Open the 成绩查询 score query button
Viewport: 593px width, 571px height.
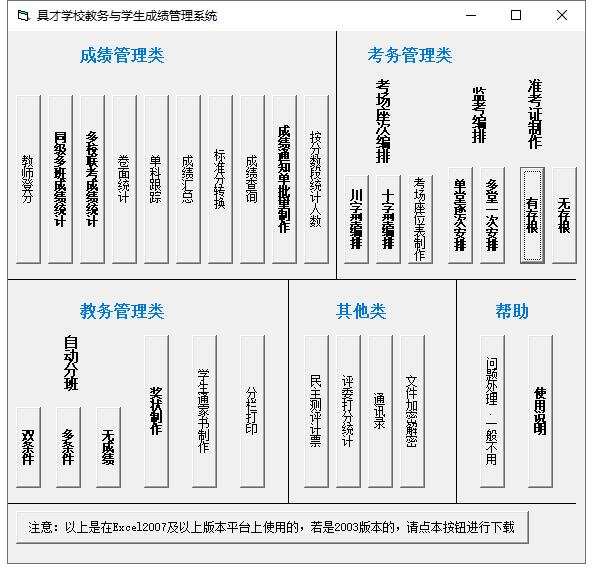coord(252,179)
